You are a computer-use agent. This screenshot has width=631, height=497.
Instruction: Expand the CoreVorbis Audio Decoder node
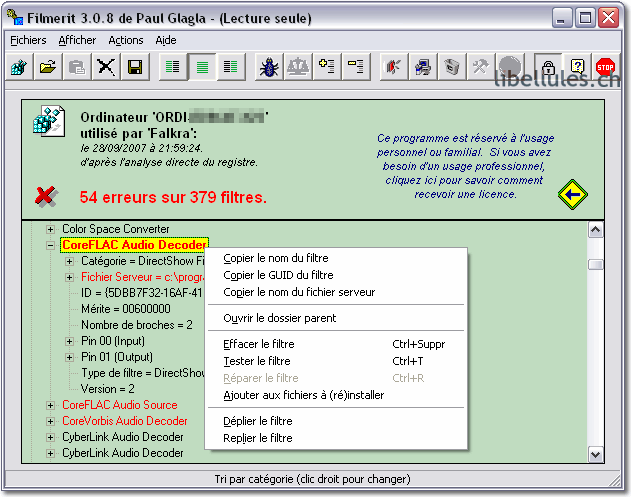coord(50,421)
